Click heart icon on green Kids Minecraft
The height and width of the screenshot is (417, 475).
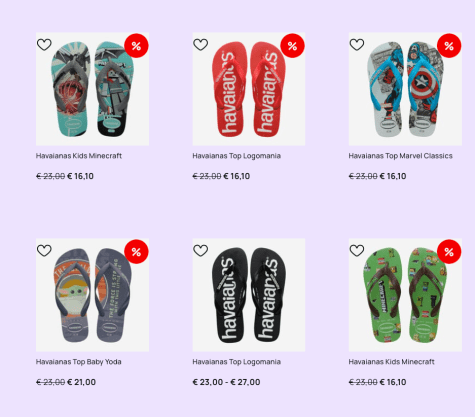click(x=357, y=251)
